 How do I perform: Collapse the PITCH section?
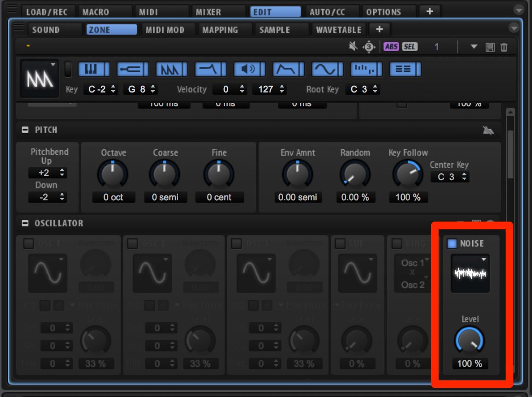(25, 130)
